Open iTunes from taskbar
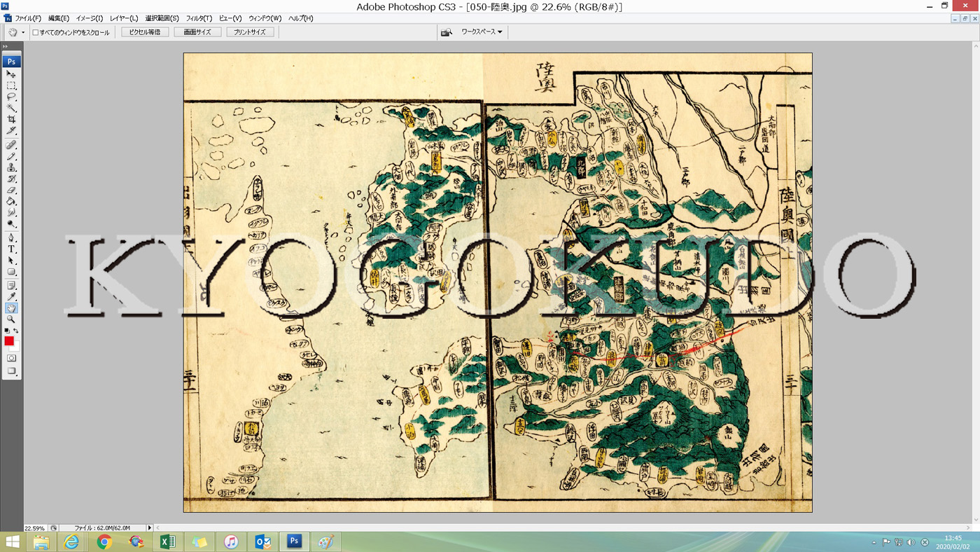The height and width of the screenshot is (552, 980). coord(231,542)
